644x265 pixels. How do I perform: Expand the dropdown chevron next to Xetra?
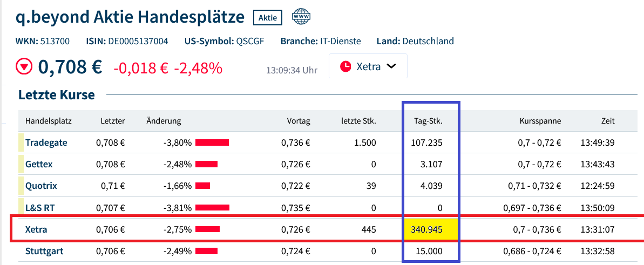click(x=392, y=66)
